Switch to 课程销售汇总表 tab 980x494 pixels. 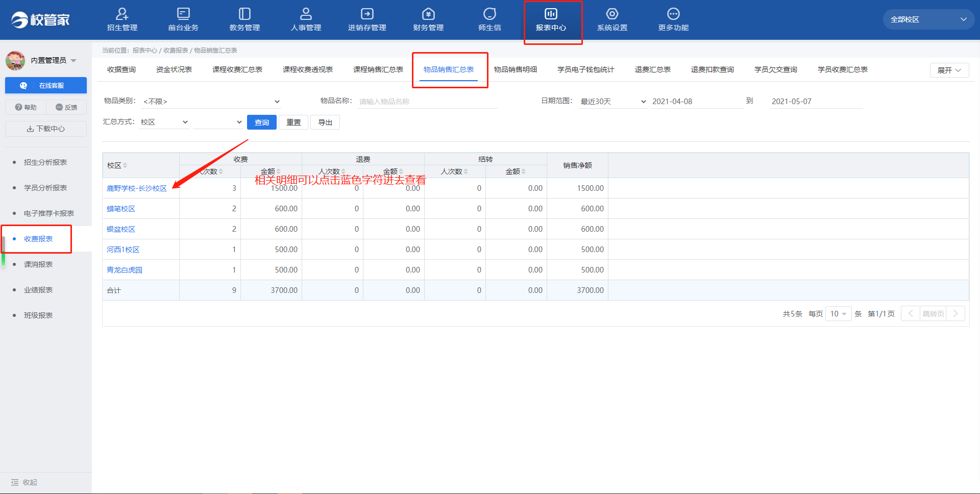378,69
